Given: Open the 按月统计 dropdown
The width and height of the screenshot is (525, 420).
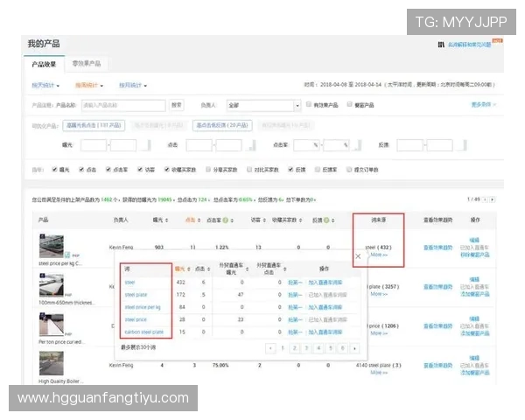Looking at the screenshot, I should [x=133, y=86].
